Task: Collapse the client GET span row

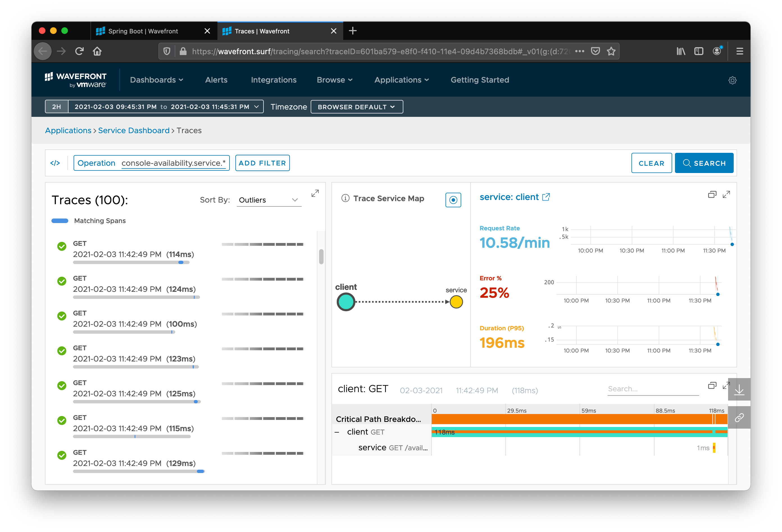Action: (337, 432)
